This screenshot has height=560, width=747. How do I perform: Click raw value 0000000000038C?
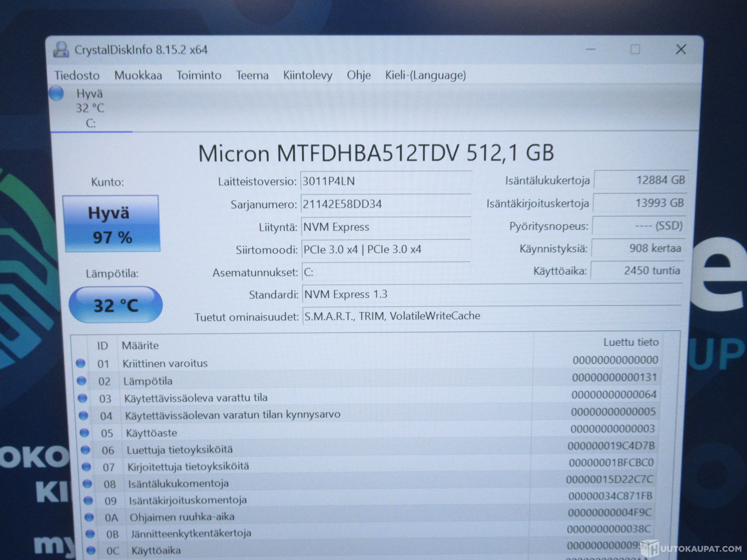(609, 529)
